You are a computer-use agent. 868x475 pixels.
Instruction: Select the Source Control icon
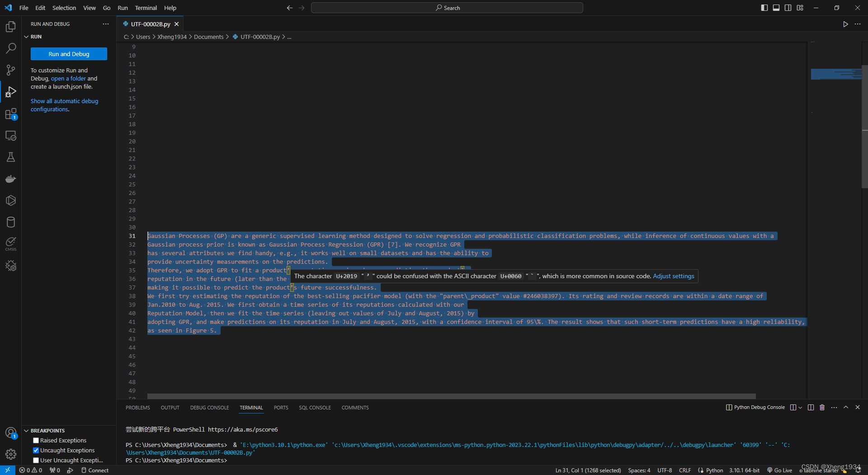point(10,70)
